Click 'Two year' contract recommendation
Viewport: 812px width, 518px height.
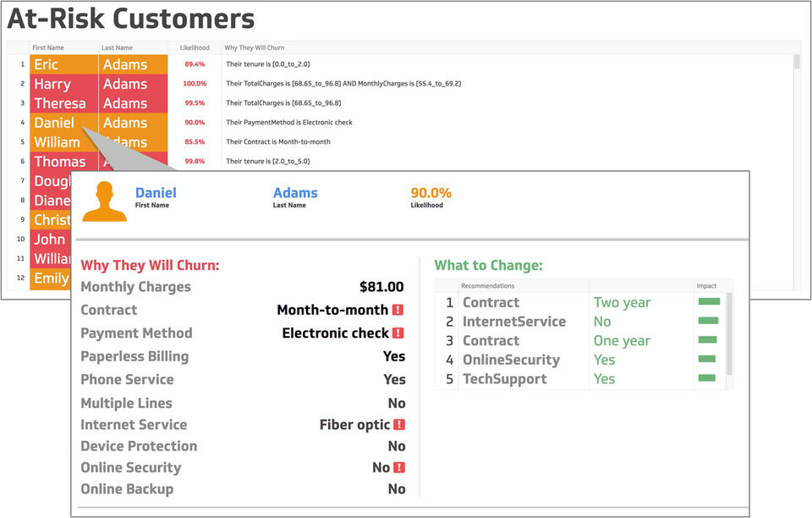(622, 302)
